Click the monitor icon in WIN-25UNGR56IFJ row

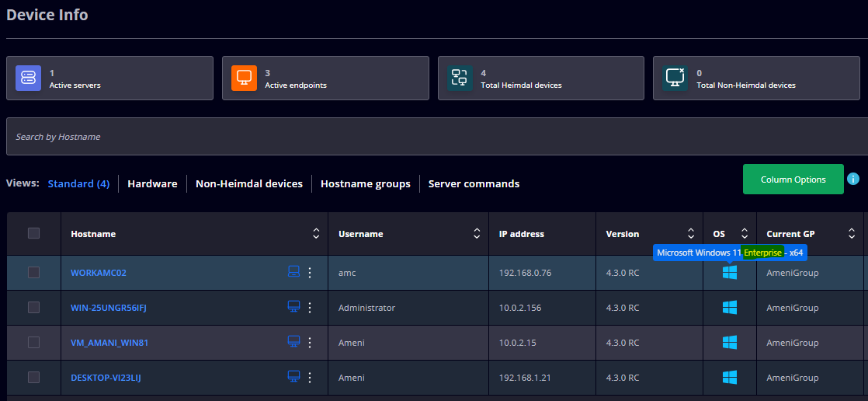pos(293,307)
